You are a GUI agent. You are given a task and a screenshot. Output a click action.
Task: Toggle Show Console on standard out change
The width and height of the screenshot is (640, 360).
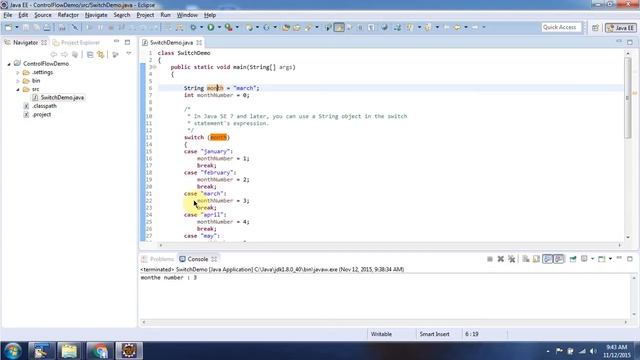coord(547,259)
